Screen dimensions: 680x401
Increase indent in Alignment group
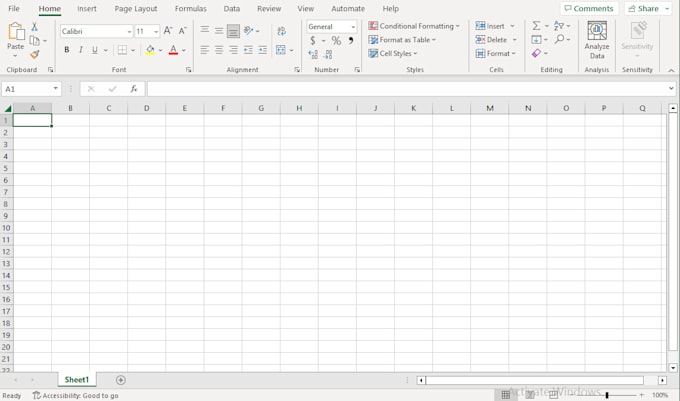tap(262, 50)
